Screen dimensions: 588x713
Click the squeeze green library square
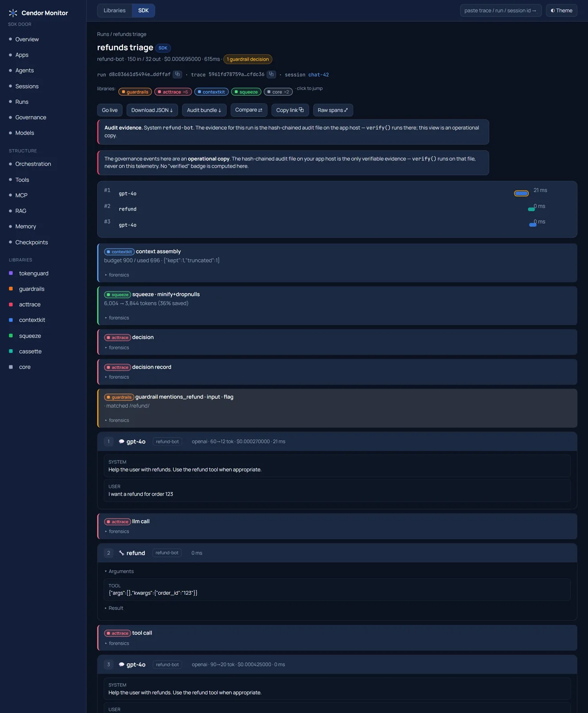[x=11, y=336]
